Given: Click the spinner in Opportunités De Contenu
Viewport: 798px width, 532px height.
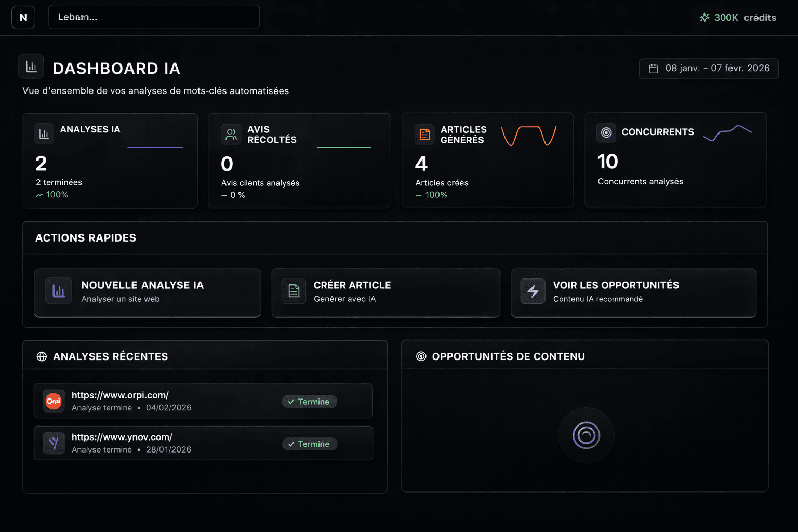Looking at the screenshot, I should (586, 435).
